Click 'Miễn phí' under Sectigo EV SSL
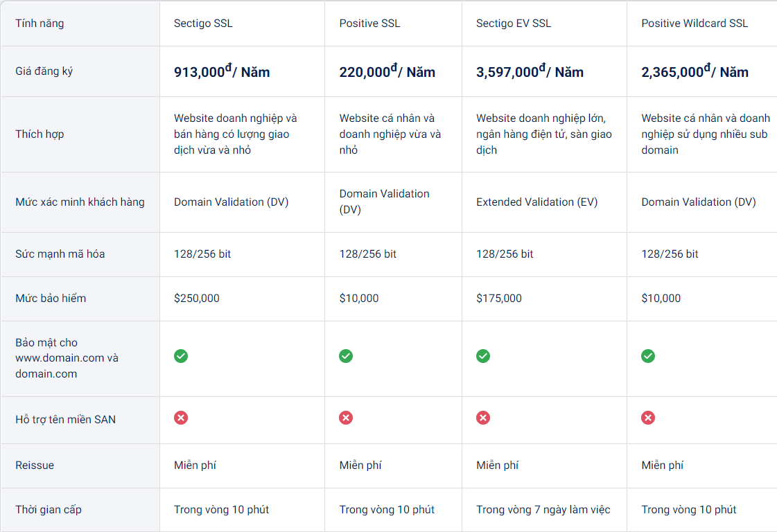Viewport: 777px width, 532px height. [x=498, y=465]
